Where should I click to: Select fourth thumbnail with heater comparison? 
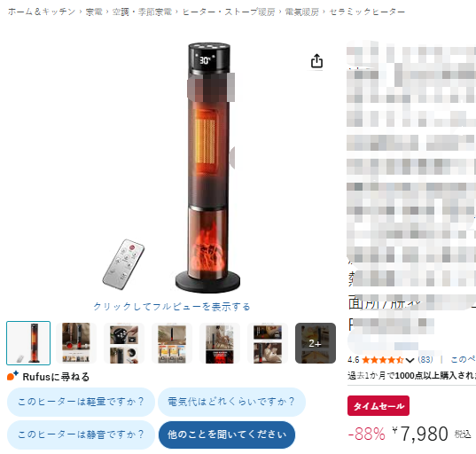tap(172, 343)
